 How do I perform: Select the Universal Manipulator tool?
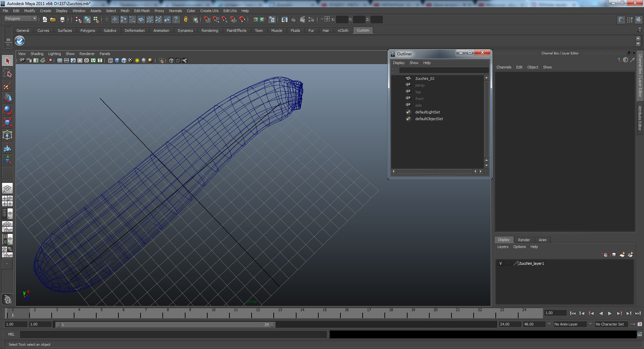[x=7, y=135]
